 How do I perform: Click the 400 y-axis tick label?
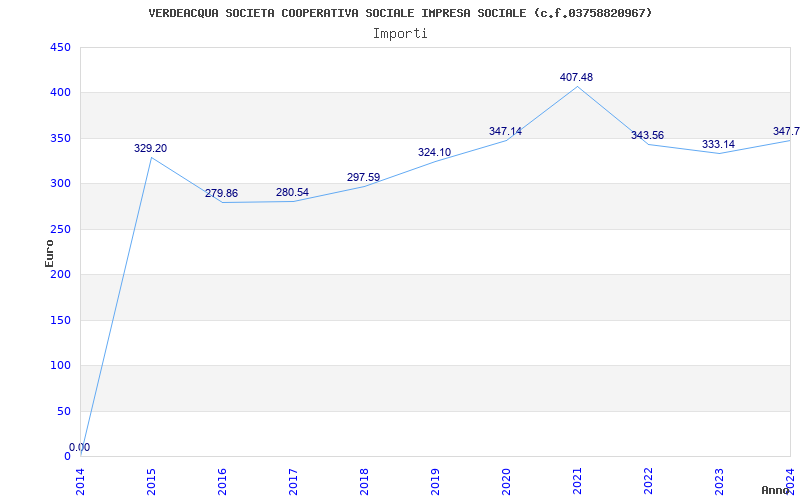60,93
